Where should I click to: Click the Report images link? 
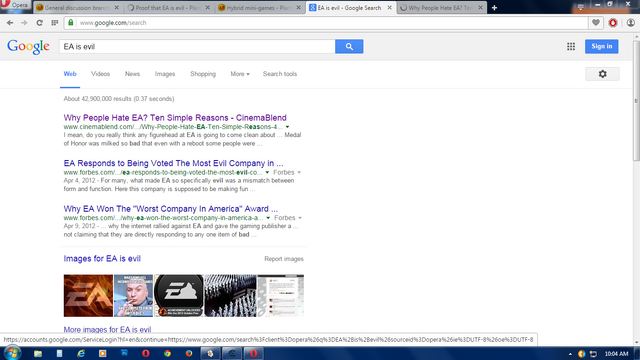click(284, 259)
